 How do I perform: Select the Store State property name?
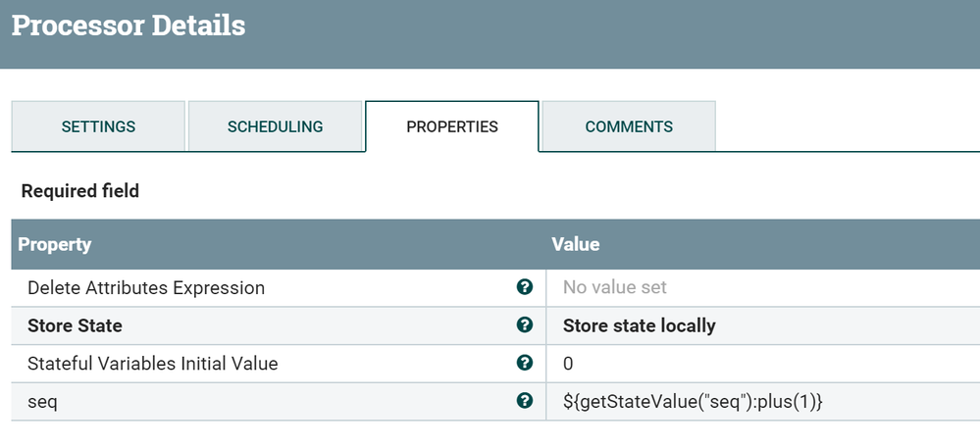pyautogui.click(x=75, y=325)
